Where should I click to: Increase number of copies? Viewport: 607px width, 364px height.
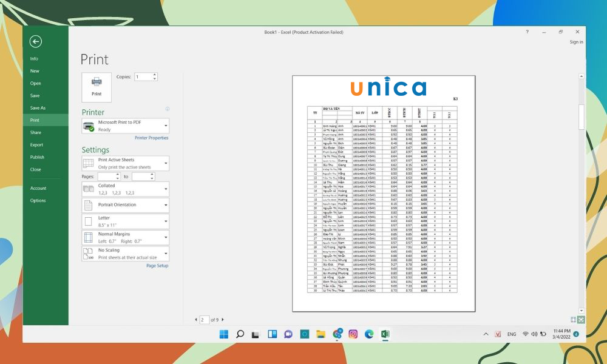pos(154,75)
